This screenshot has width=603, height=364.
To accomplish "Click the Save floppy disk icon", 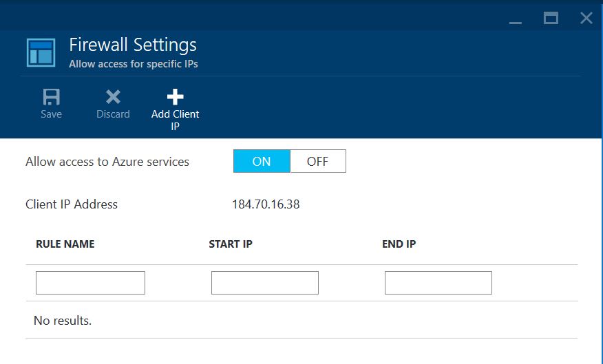I will [x=51, y=97].
